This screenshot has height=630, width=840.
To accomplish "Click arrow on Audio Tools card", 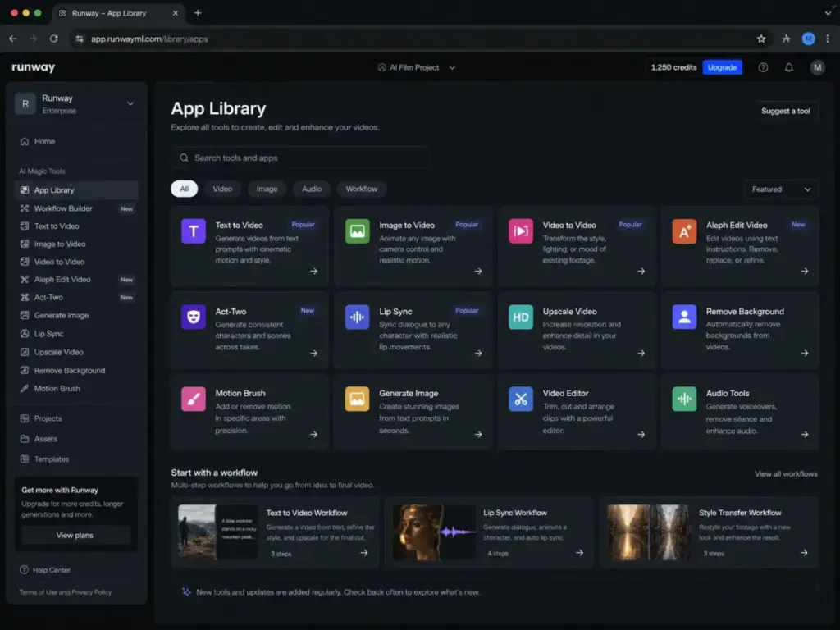I will coord(805,435).
